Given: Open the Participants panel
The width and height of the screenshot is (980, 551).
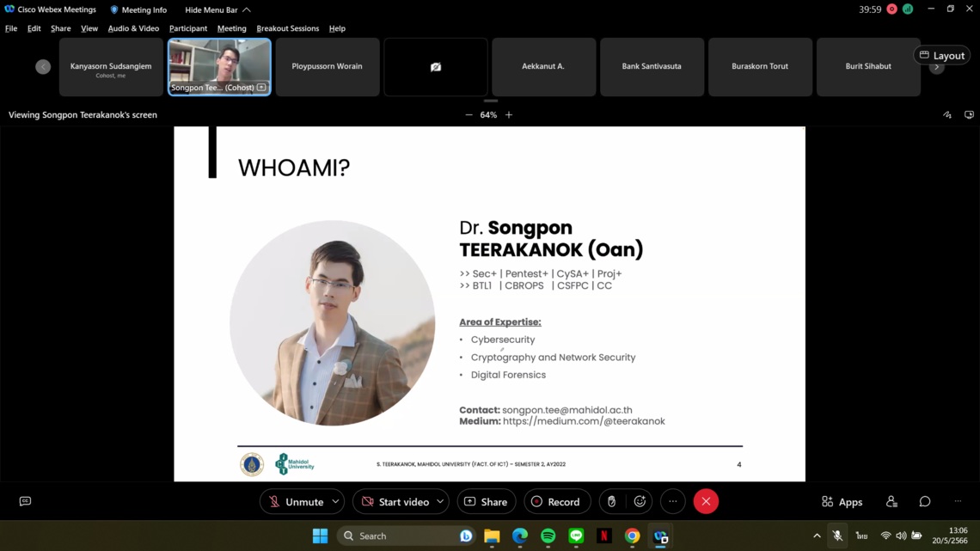Looking at the screenshot, I should pos(891,501).
